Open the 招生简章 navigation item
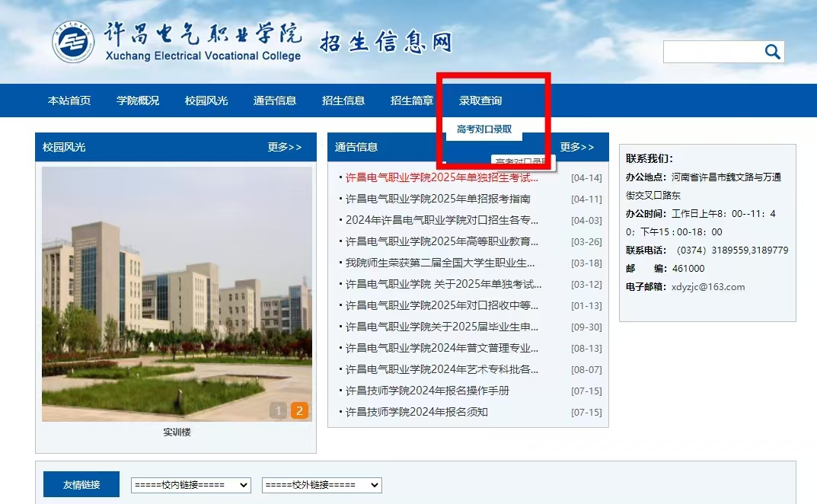Image resolution: width=817 pixels, height=504 pixels. [412, 100]
